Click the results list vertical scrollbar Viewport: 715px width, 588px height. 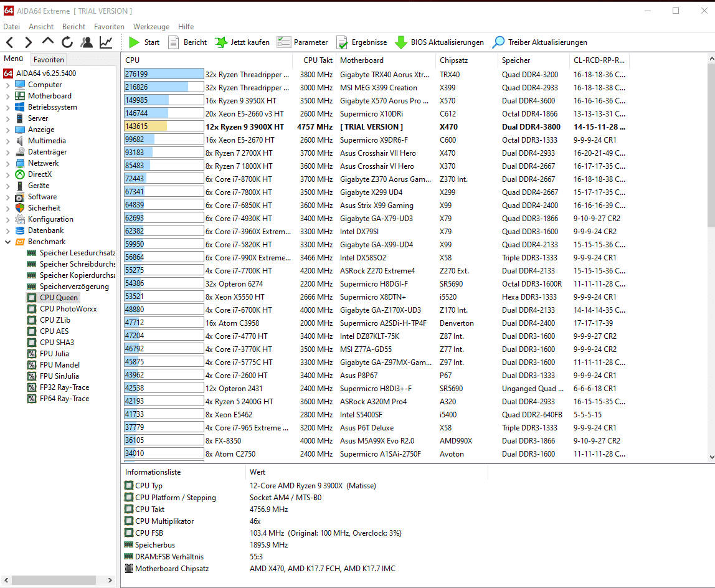coord(711,146)
